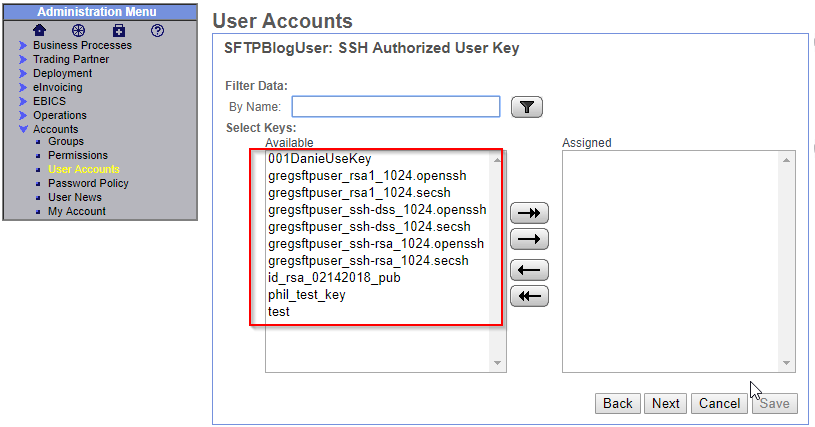Screen dimensions: 815x427
Task: Open the Groups menu item
Action: pyautogui.click(x=66, y=141)
